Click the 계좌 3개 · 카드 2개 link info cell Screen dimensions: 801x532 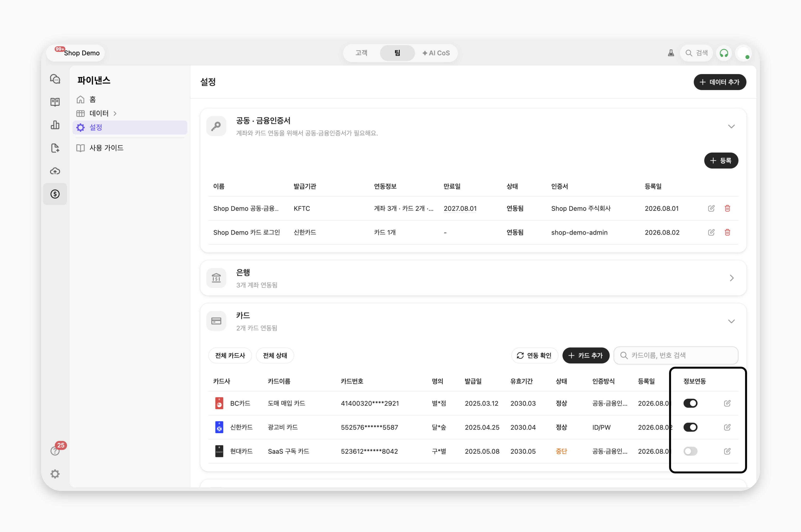coord(403,208)
